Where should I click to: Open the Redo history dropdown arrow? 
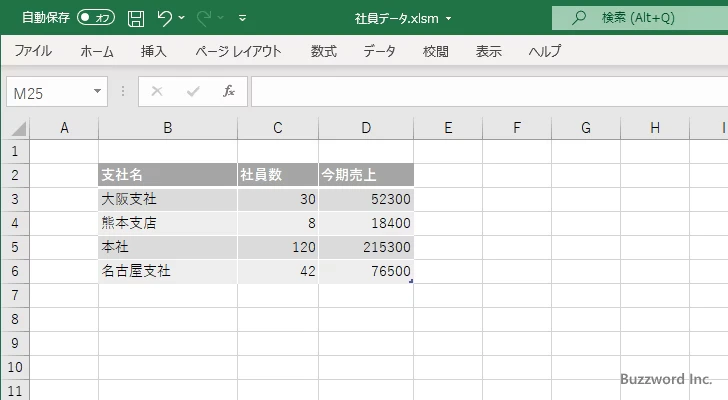coord(221,18)
